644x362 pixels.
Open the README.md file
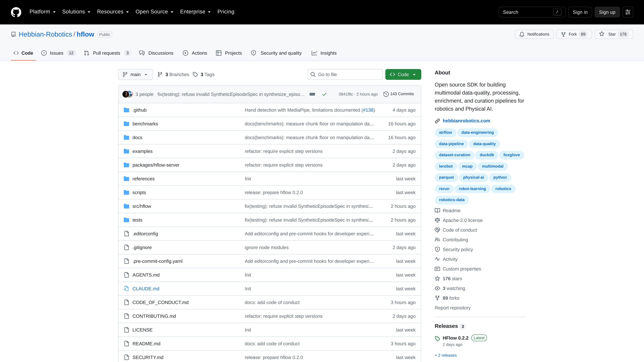tap(146, 344)
